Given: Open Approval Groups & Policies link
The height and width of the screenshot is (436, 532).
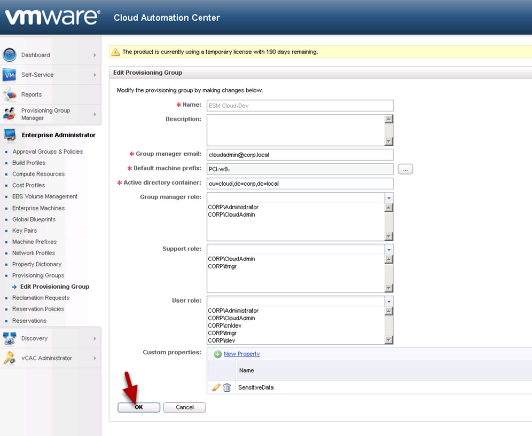Looking at the screenshot, I should point(48,152).
